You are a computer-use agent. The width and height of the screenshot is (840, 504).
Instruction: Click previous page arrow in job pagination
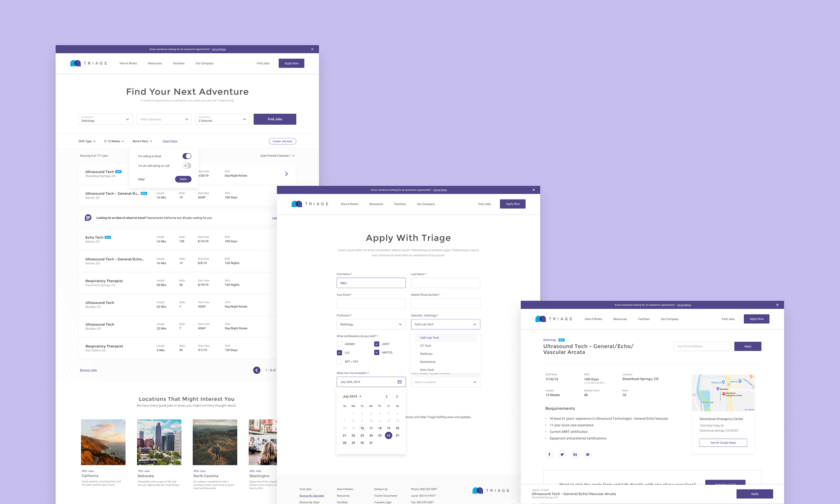point(257,370)
